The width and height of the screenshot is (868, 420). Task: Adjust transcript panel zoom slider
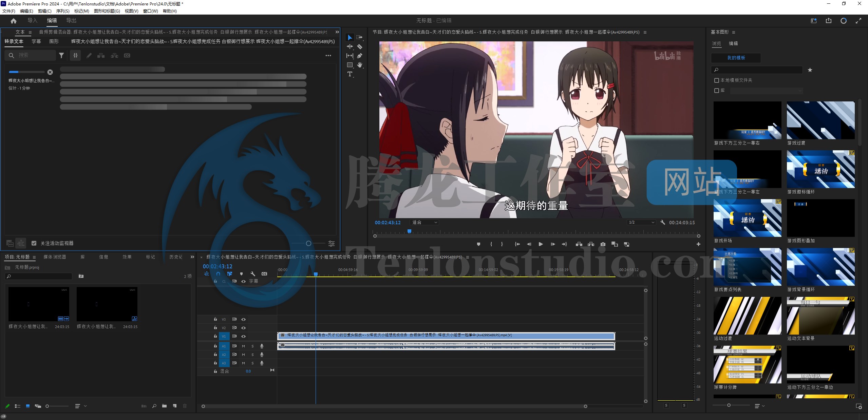point(308,243)
